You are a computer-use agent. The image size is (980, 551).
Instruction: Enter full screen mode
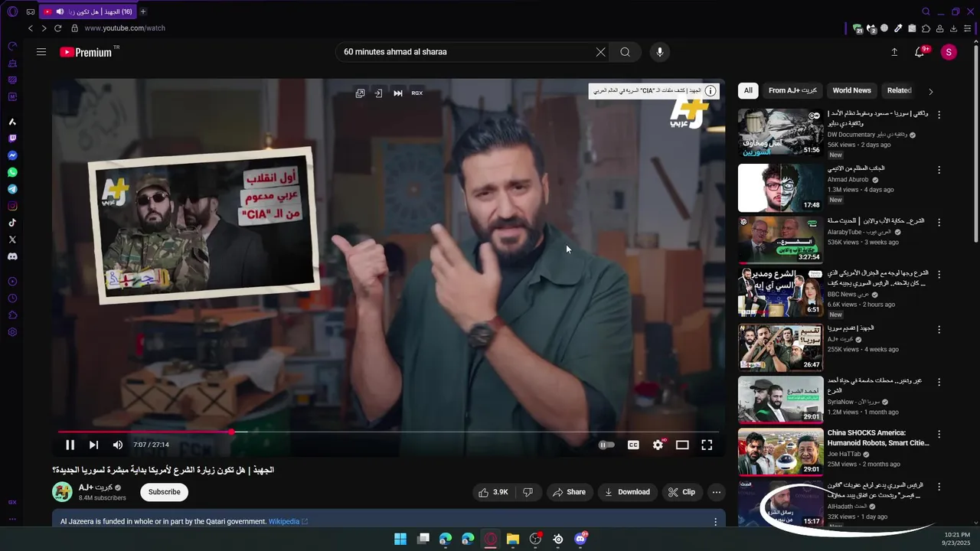[x=707, y=445]
